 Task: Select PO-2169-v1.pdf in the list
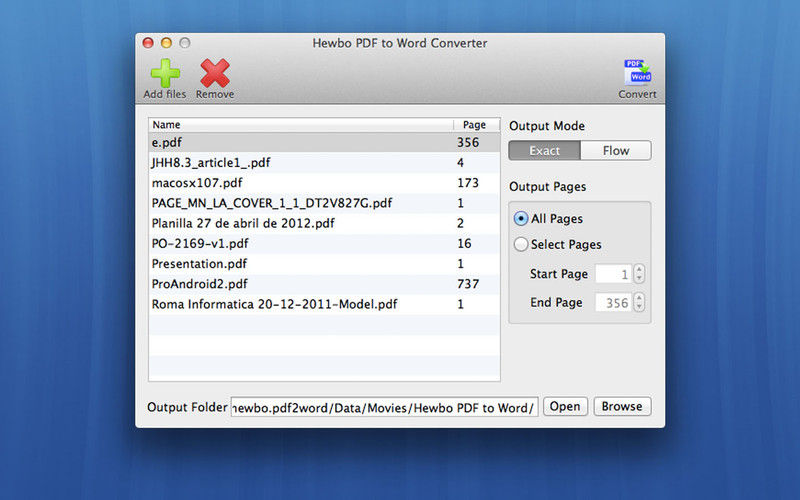324,243
